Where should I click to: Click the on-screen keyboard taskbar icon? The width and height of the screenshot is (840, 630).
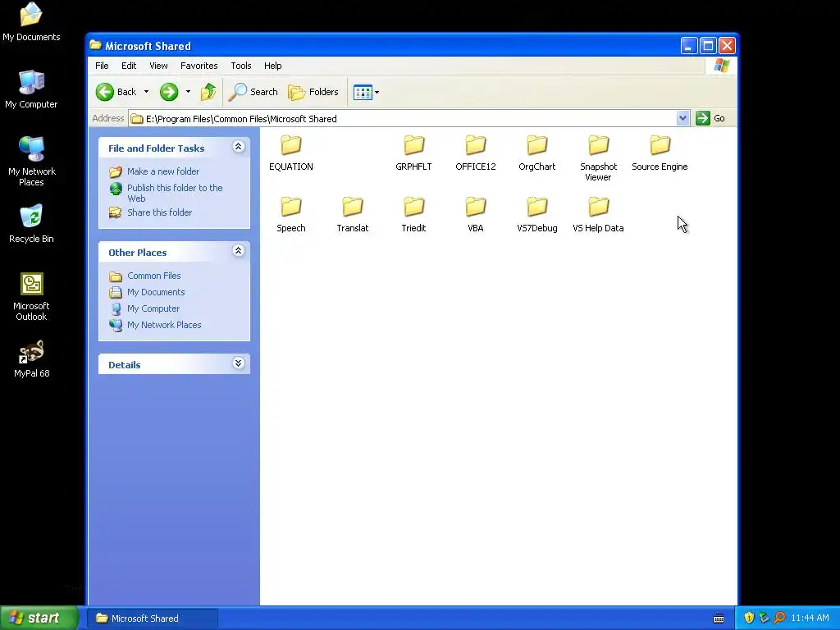(719, 619)
